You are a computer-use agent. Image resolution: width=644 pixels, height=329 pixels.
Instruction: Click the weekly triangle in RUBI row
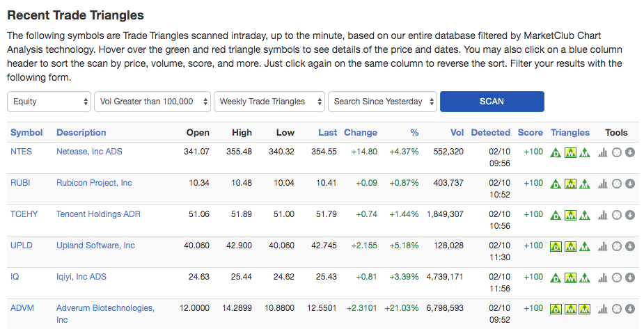[x=570, y=184]
